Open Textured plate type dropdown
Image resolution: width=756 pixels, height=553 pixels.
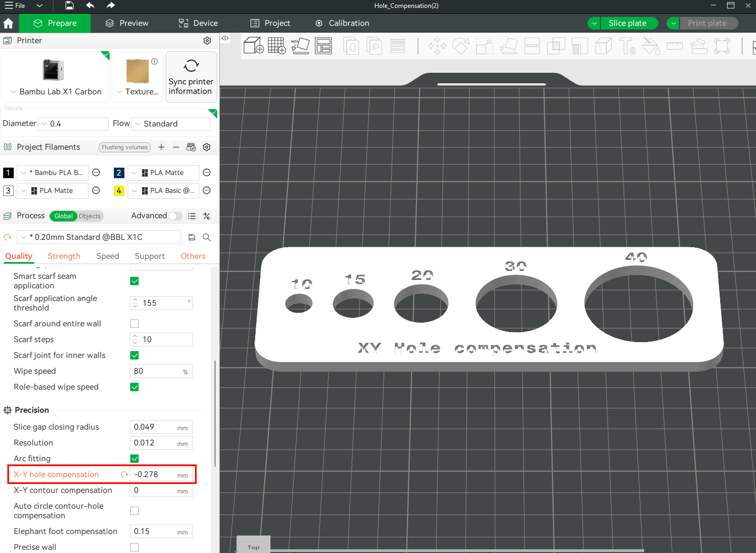pyautogui.click(x=138, y=92)
